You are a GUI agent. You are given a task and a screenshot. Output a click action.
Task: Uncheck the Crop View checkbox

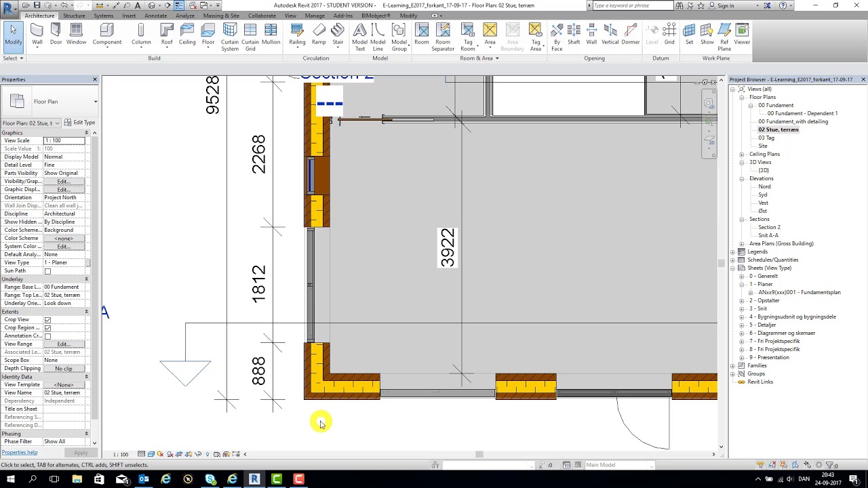coord(47,320)
